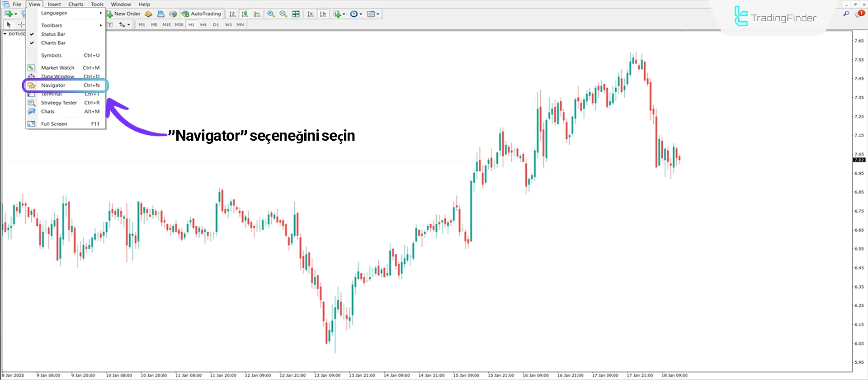Switch to bar chart display

point(232,14)
